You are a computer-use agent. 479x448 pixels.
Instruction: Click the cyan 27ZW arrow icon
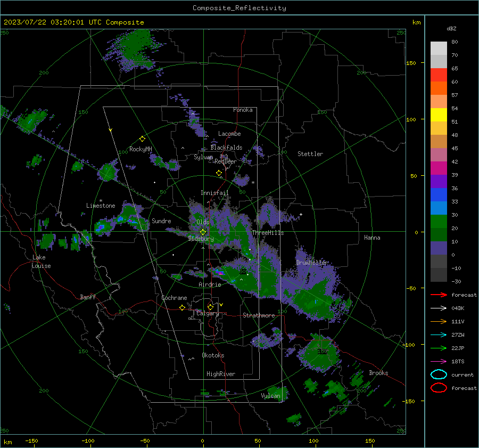439,335
